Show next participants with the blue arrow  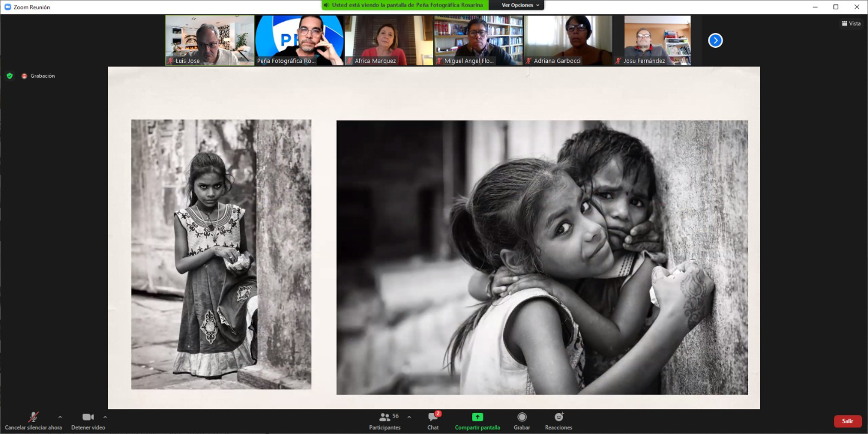pos(715,40)
